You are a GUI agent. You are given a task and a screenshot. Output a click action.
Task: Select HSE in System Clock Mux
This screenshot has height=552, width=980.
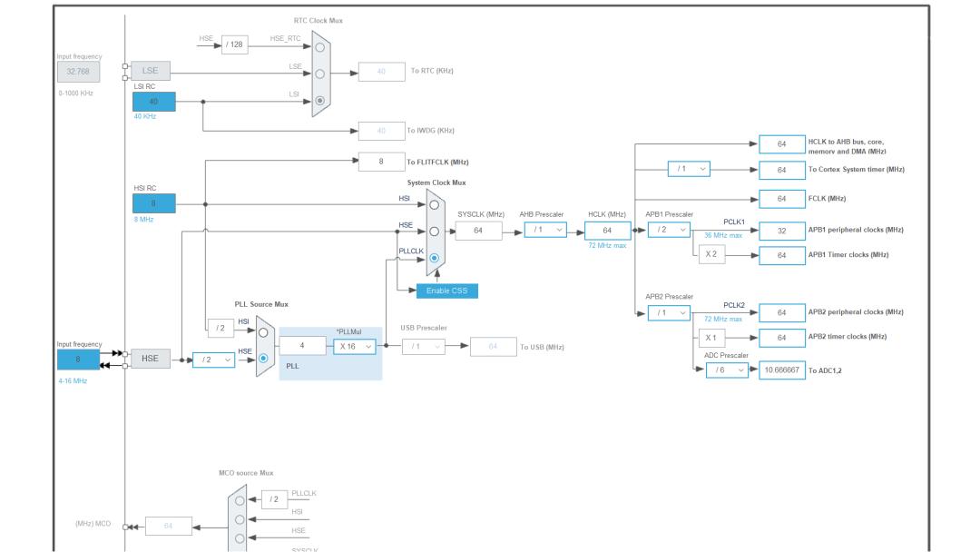point(434,231)
